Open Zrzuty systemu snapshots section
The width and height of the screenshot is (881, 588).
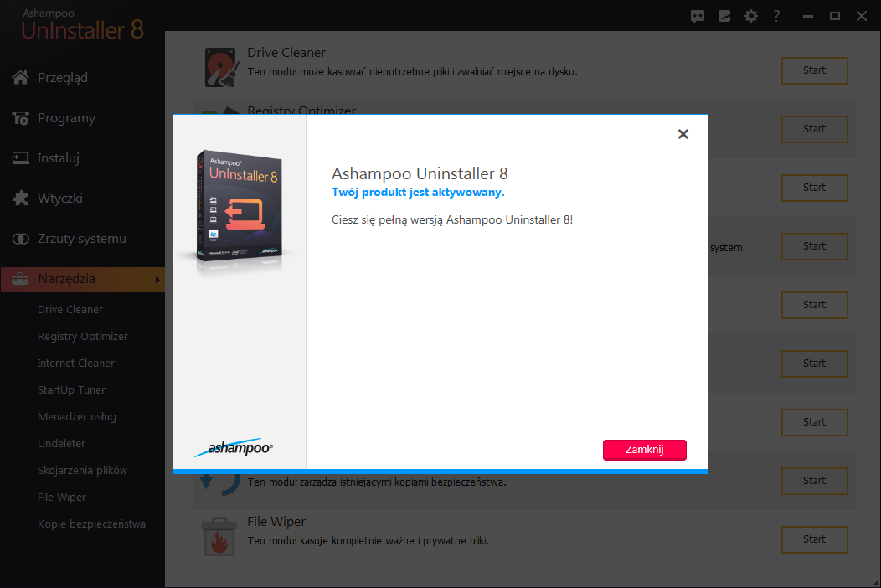point(82,239)
